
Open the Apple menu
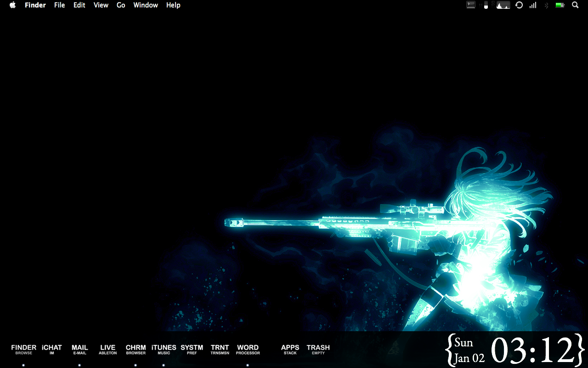(12, 5)
